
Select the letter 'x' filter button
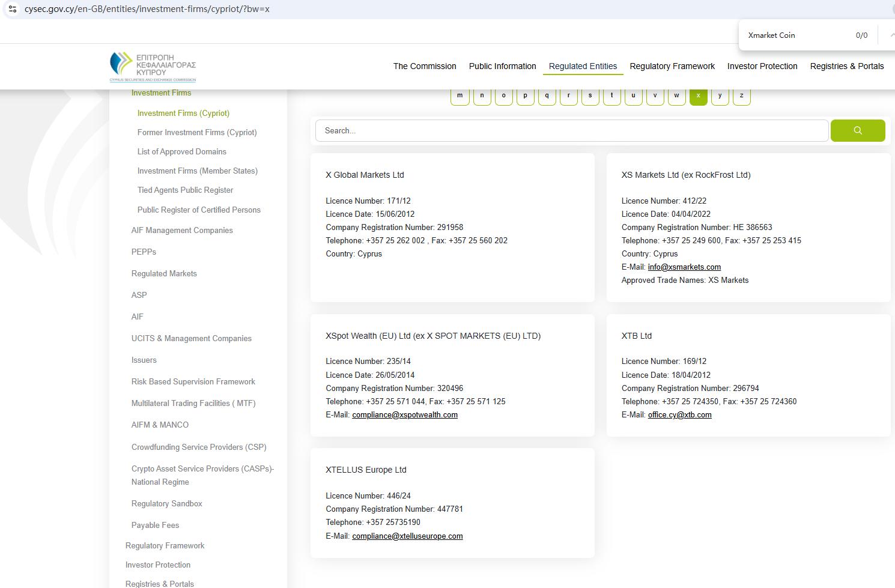[698, 96]
